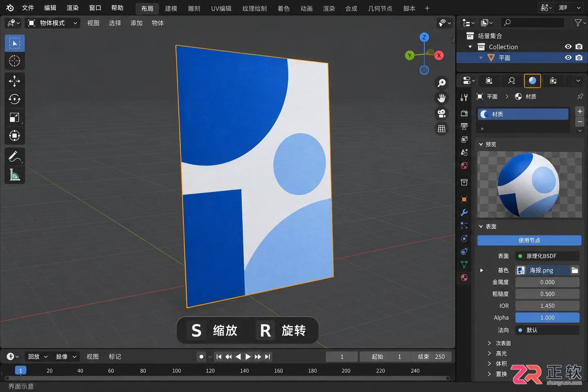The width and height of the screenshot is (588, 392).
Task: Choose the Measure tool
Action: (x=15, y=175)
